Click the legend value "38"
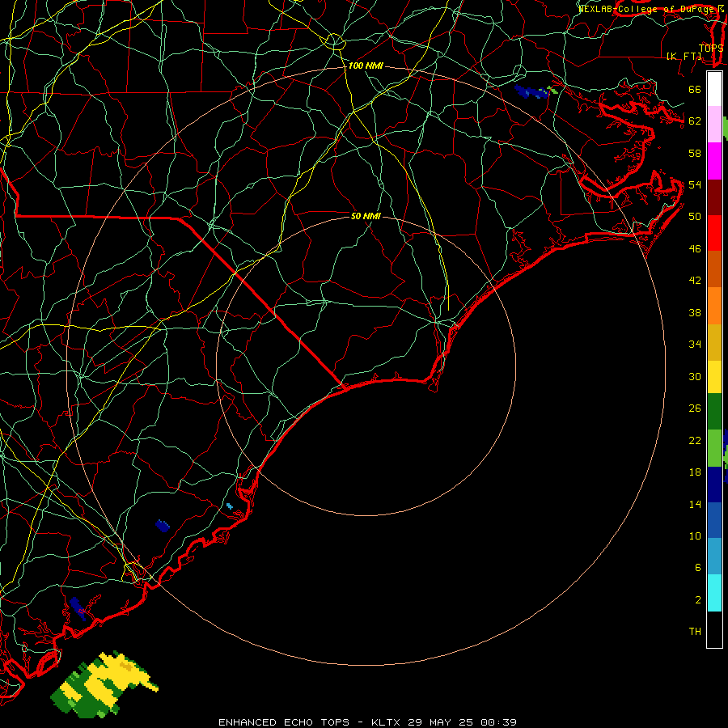This screenshot has height=728, width=728. pos(695,312)
